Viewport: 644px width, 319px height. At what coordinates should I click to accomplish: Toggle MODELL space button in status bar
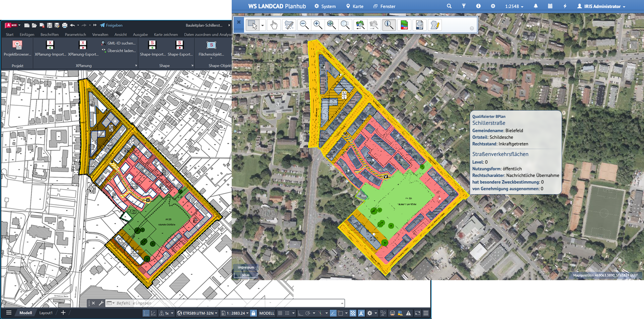click(x=267, y=313)
